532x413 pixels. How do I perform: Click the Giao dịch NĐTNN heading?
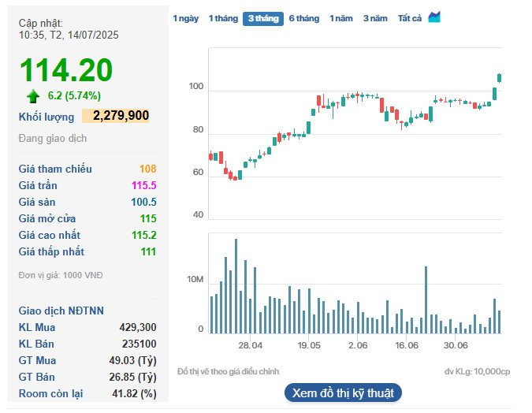(61, 311)
